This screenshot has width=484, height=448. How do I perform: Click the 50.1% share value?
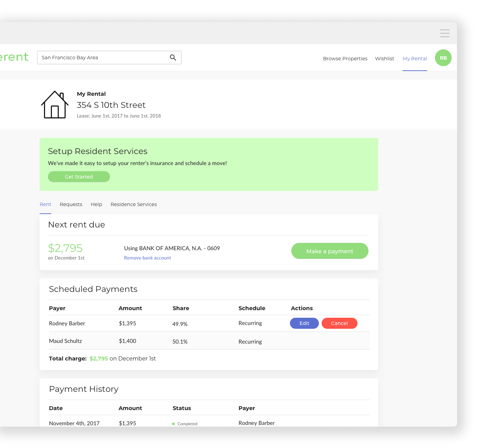point(180,342)
